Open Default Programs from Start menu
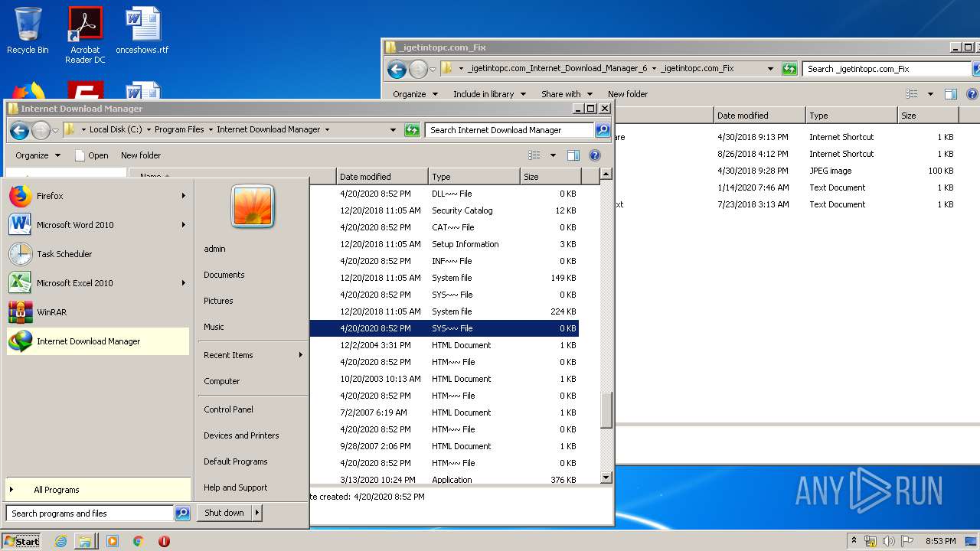 (236, 461)
